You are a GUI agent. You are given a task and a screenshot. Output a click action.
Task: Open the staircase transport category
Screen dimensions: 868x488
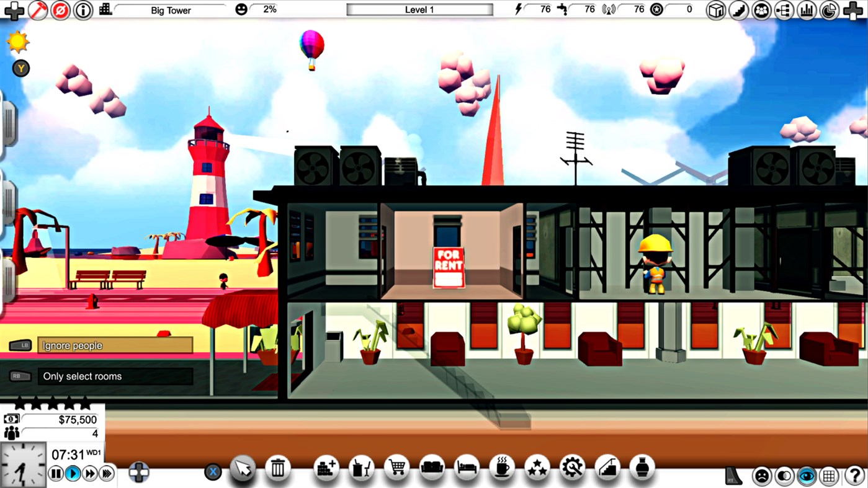coord(608,468)
